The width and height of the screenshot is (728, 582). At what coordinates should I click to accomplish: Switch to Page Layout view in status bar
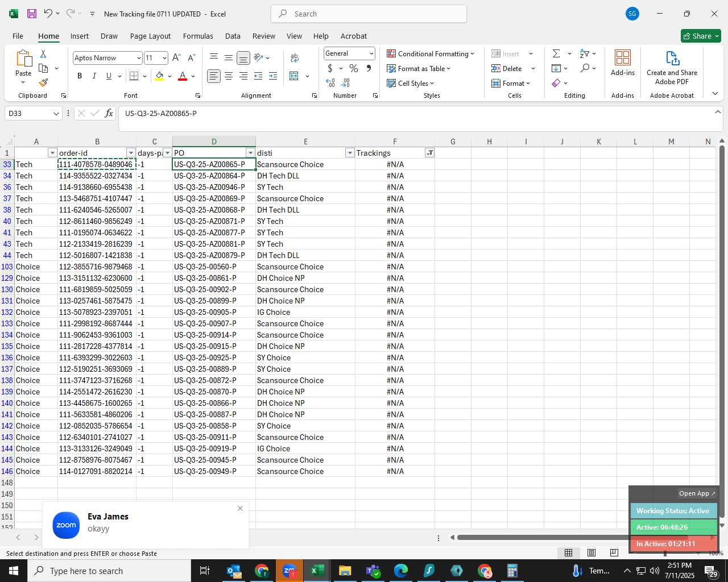591,552
